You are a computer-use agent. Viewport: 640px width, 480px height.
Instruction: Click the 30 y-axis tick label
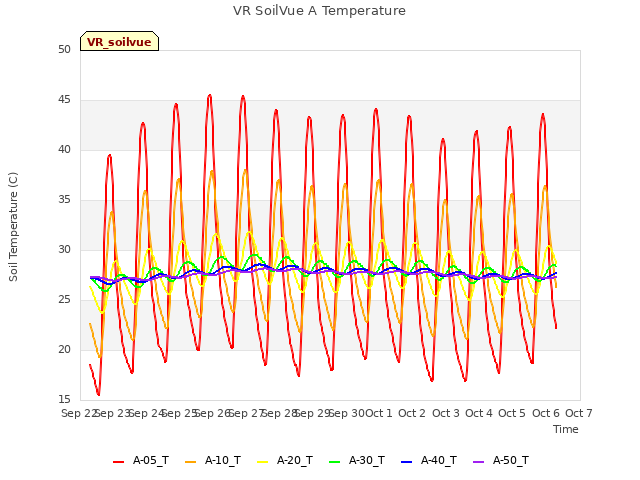tap(64, 249)
